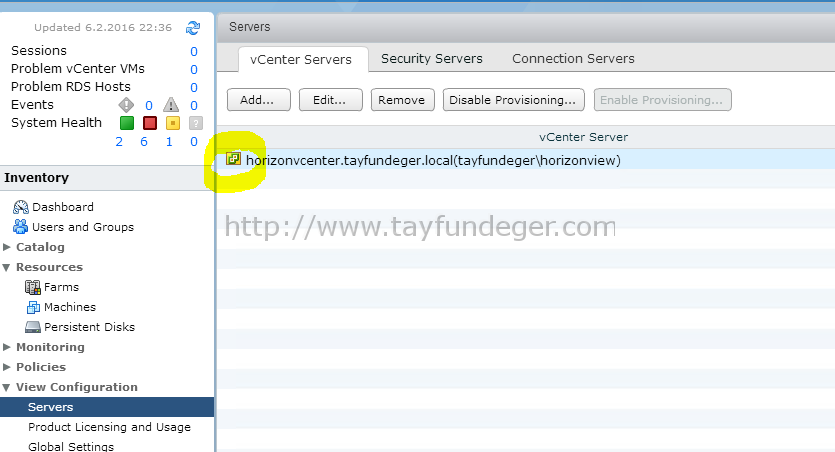
Task: Click the Events error count 0
Action: pyautogui.click(x=149, y=105)
